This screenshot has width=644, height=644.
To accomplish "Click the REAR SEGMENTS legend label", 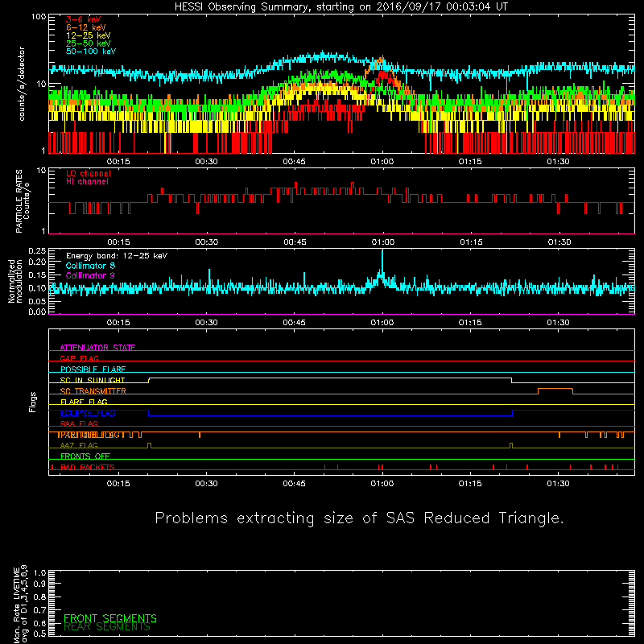I will (x=107, y=627).
